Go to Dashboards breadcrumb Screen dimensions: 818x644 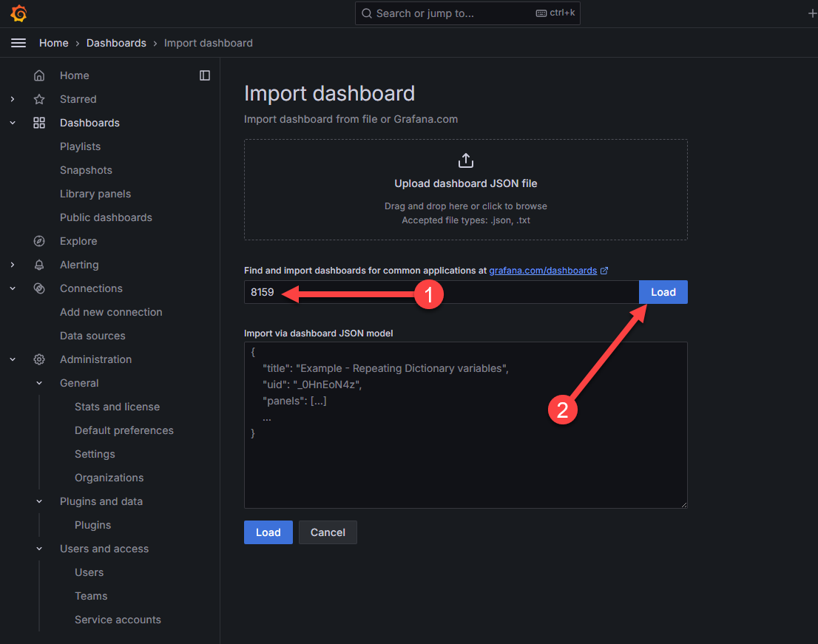(116, 43)
